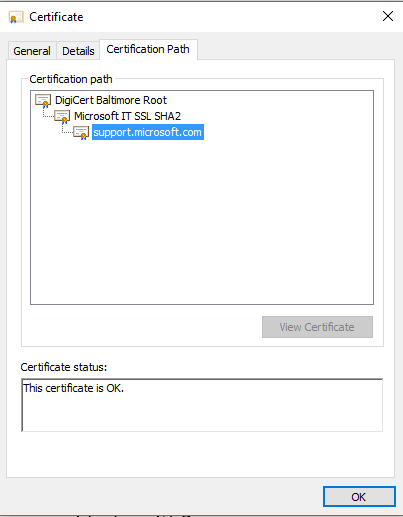Viewport: 403px width, 517px height.
Task: Click the View Certificate button
Action: 317,327
